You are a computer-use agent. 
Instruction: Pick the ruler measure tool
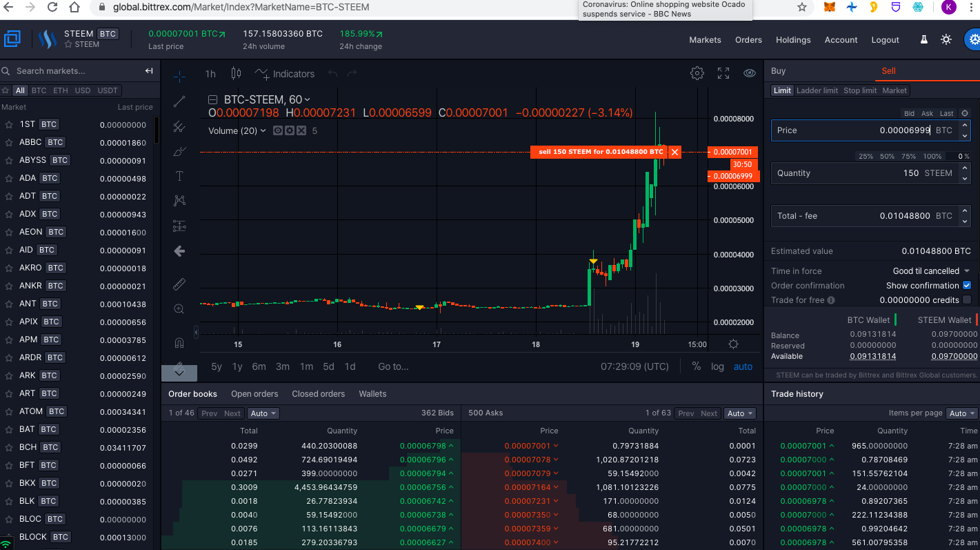179,284
